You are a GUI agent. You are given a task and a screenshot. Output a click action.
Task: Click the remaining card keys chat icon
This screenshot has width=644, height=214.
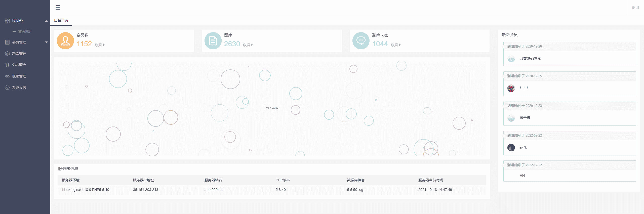coord(361,41)
